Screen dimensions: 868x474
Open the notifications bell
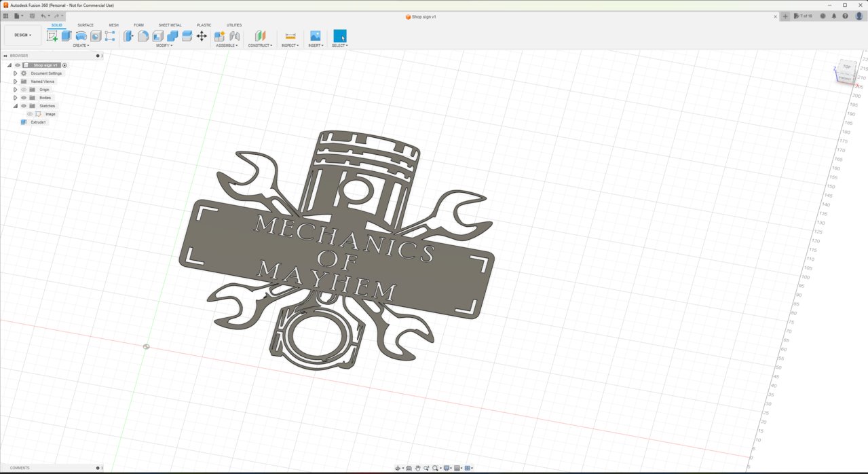[x=834, y=16]
